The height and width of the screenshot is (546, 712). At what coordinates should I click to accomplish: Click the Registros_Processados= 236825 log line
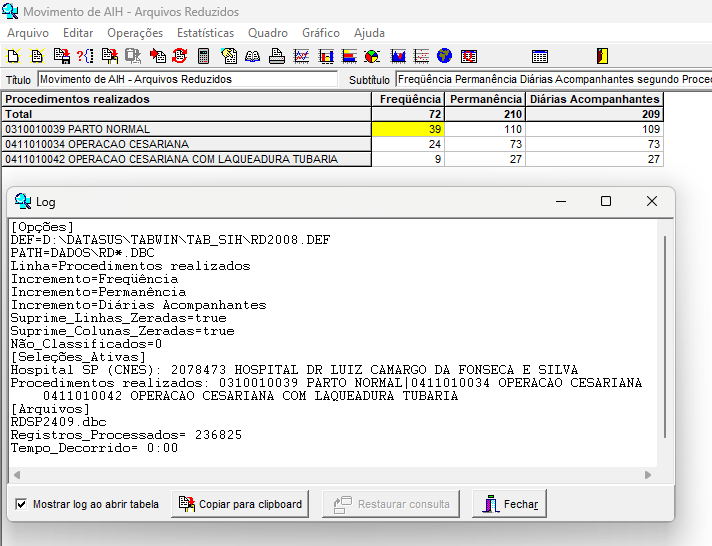pos(126,435)
